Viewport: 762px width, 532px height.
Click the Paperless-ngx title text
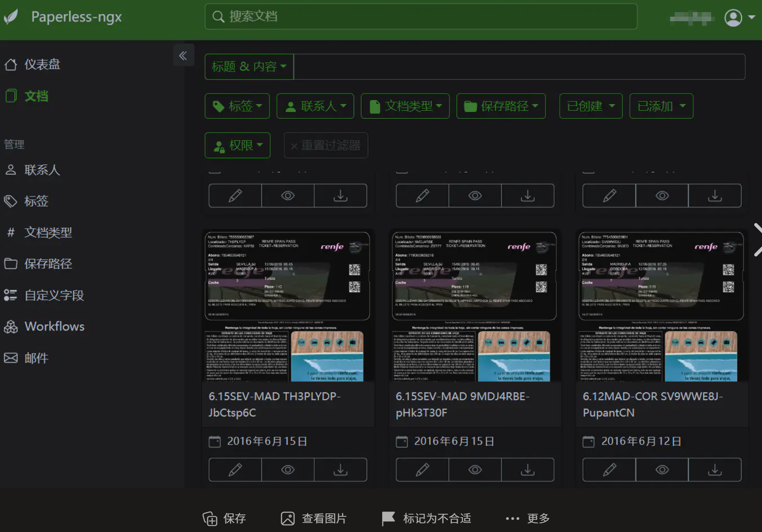click(x=76, y=17)
